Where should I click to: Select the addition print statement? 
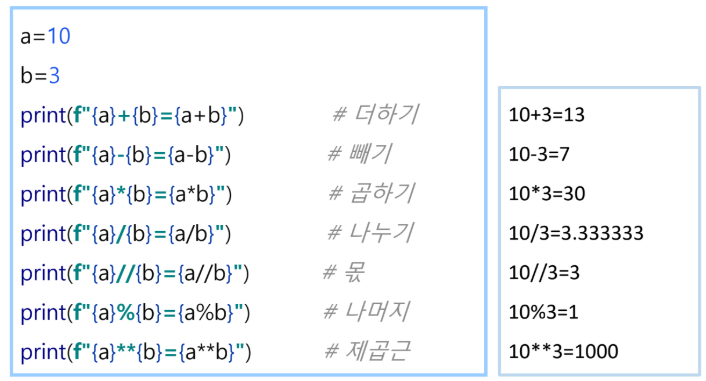(132, 115)
